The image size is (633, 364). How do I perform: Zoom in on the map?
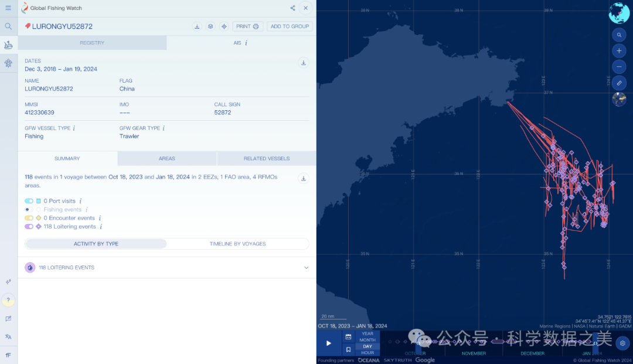pyautogui.click(x=619, y=51)
